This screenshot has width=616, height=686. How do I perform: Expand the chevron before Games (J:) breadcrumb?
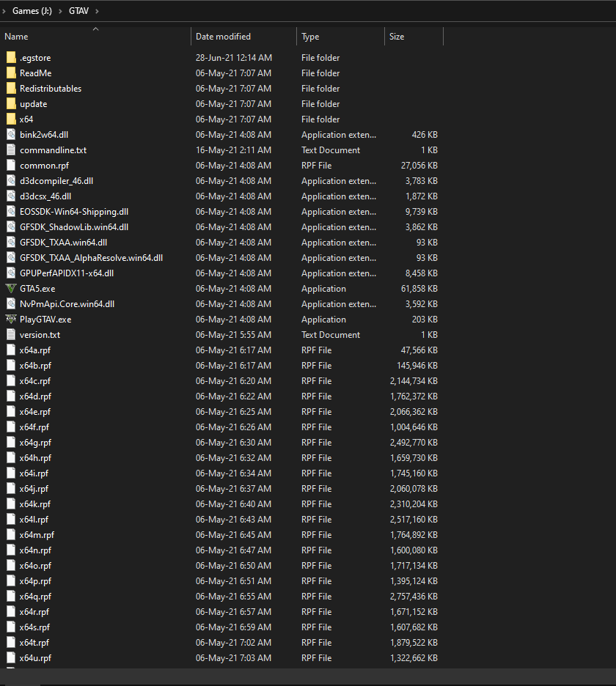(4, 11)
